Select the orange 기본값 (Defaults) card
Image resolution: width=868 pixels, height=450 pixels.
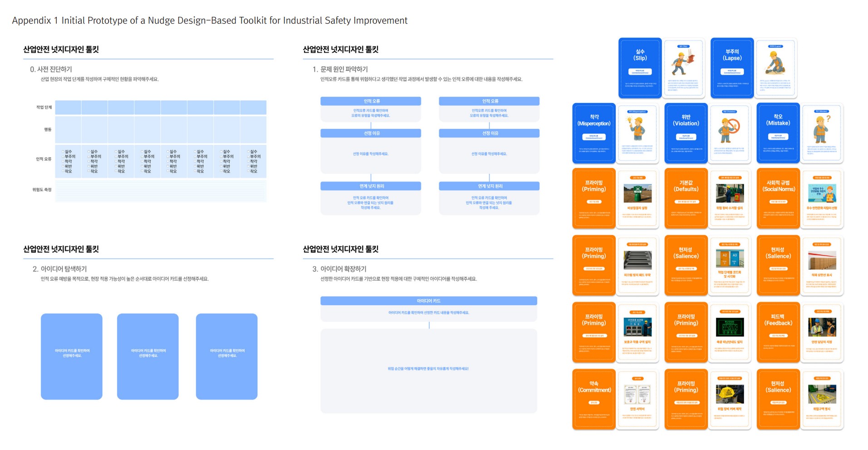pos(686,198)
